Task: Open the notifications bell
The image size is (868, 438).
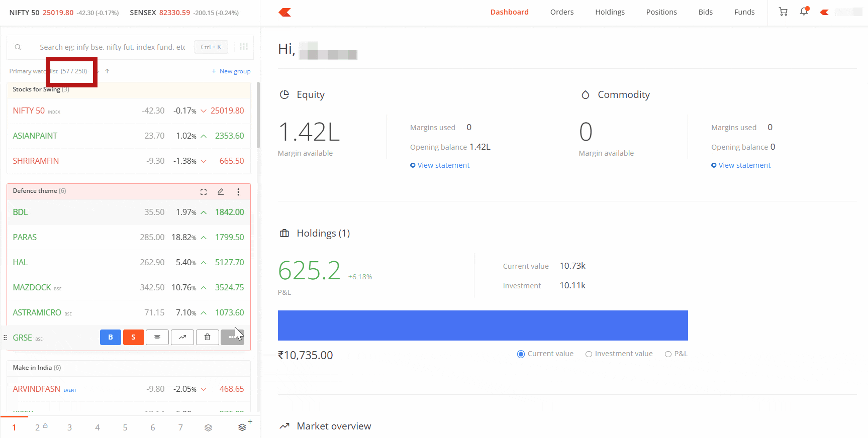Action: click(804, 11)
